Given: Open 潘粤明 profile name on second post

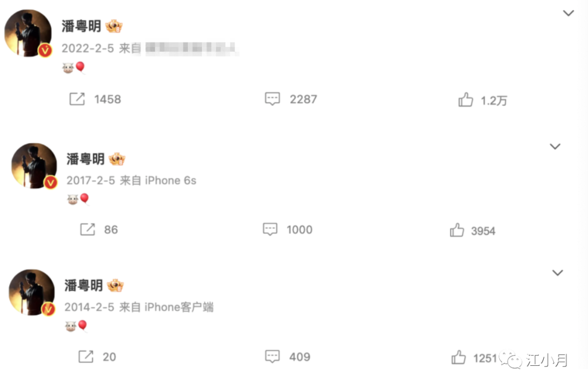Looking at the screenshot, I should coord(85,159).
